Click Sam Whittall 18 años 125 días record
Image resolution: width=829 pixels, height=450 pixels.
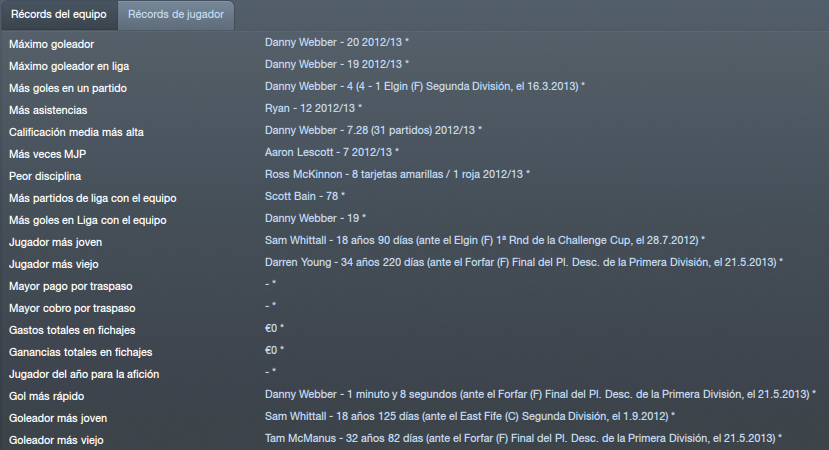[470, 417]
